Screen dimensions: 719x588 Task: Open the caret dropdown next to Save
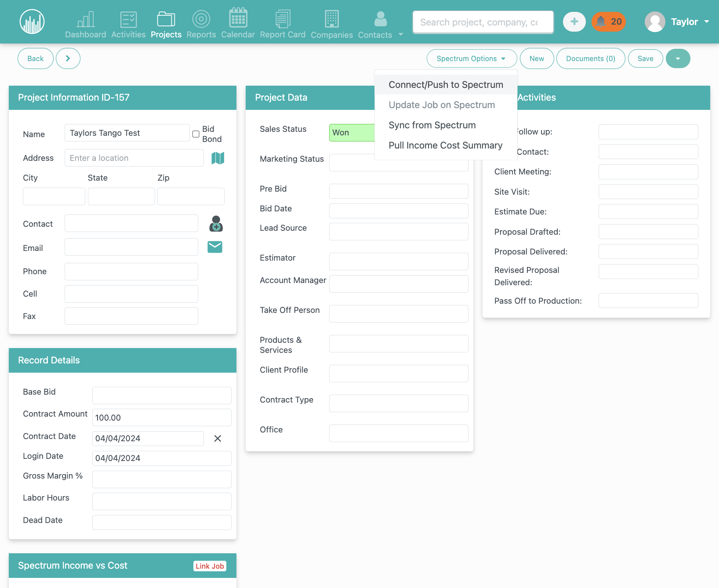[x=678, y=58]
